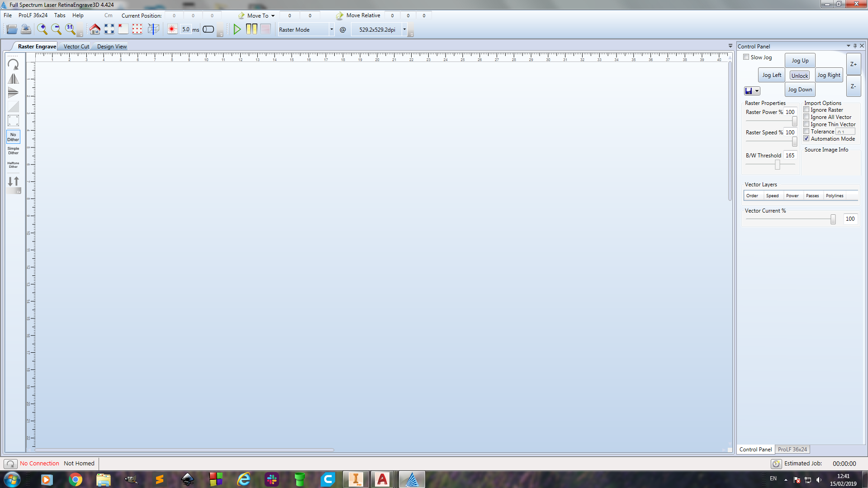868x488 pixels.
Task: Click the Vector Current % slider handle
Action: pyautogui.click(x=833, y=219)
